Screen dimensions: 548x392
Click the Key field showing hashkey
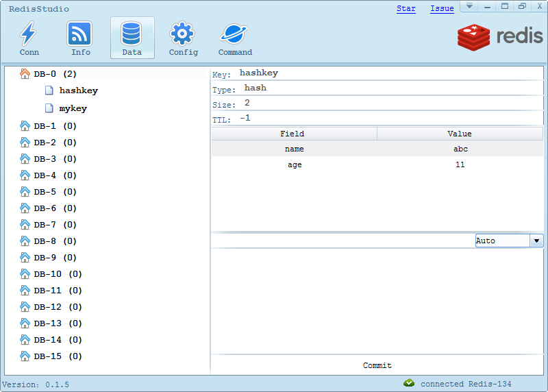(390, 73)
